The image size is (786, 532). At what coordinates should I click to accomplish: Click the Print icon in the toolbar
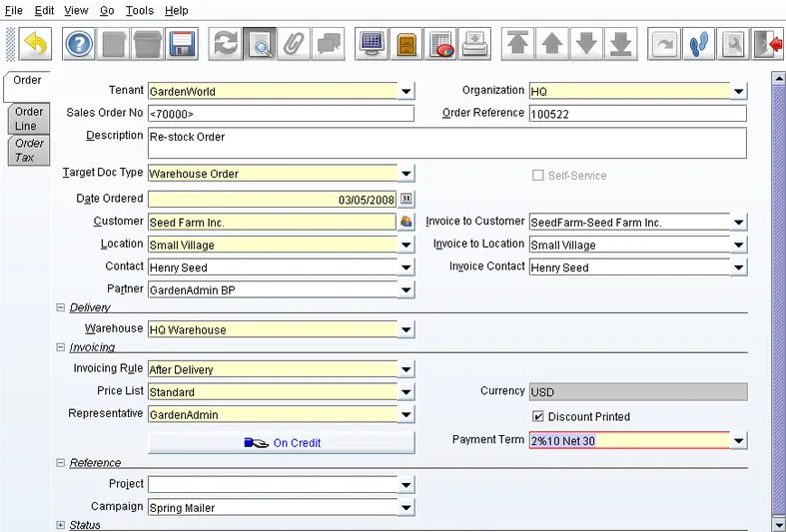pyautogui.click(x=474, y=44)
